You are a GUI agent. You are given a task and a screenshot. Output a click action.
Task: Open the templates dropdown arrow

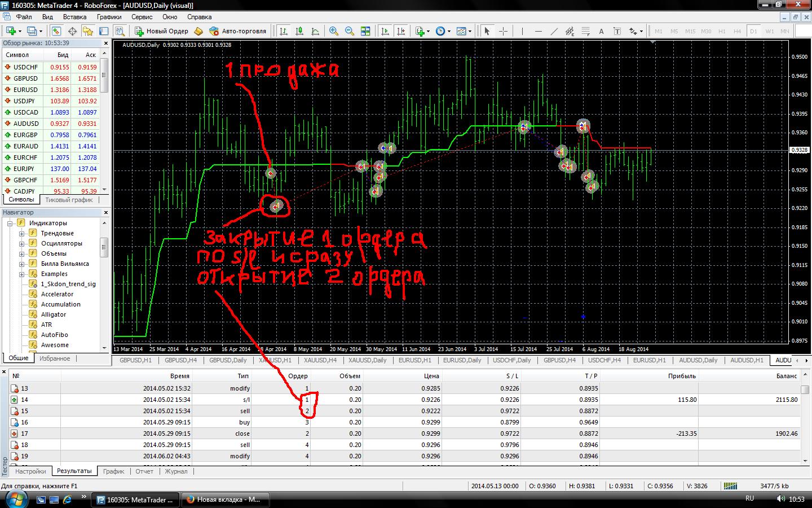(470, 31)
